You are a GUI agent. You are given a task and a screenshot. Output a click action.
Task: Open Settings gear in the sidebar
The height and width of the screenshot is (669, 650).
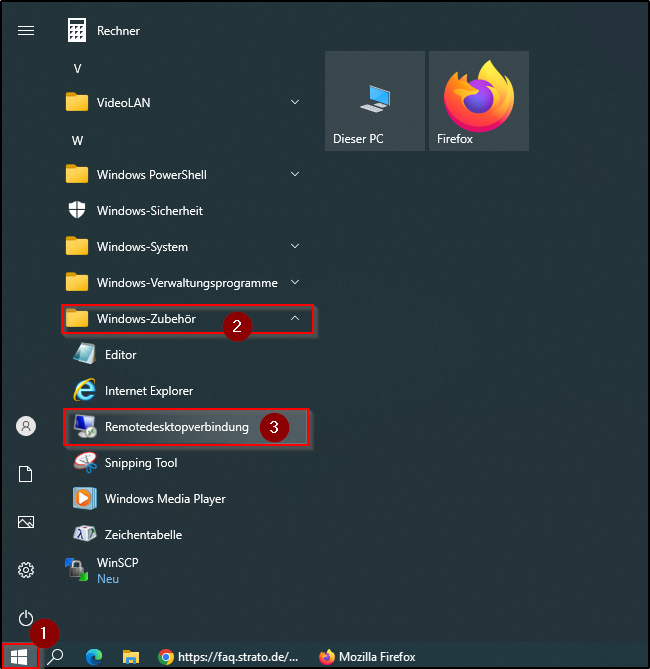point(26,570)
